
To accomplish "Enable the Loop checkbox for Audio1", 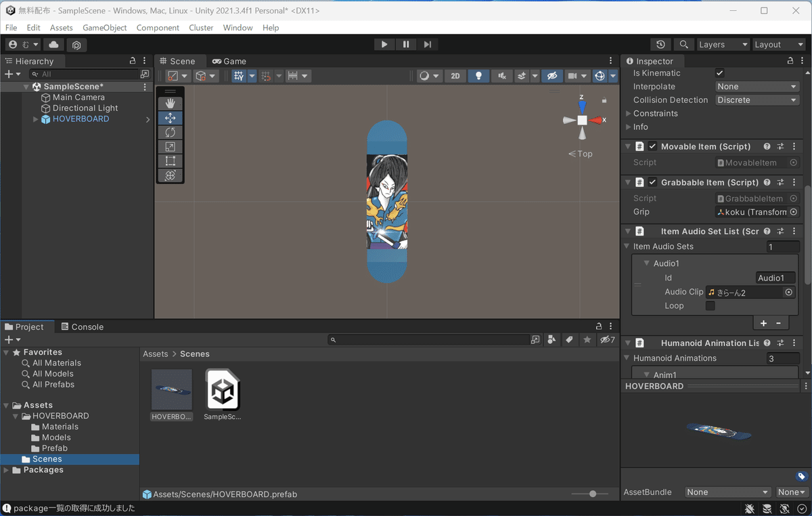I will (x=710, y=306).
